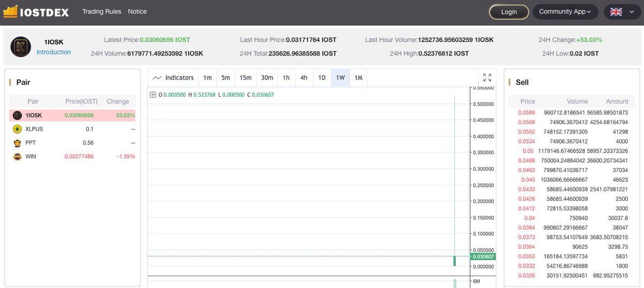The width and height of the screenshot is (644, 288).
Task: Select sell order at price 0.0534
Action: click(x=572, y=141)
